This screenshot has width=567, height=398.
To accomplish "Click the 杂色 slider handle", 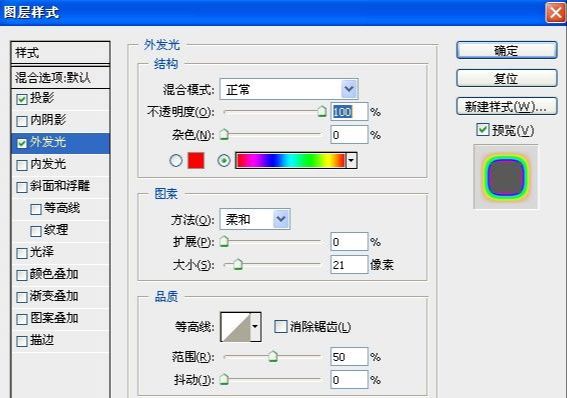I will point(224,134).
